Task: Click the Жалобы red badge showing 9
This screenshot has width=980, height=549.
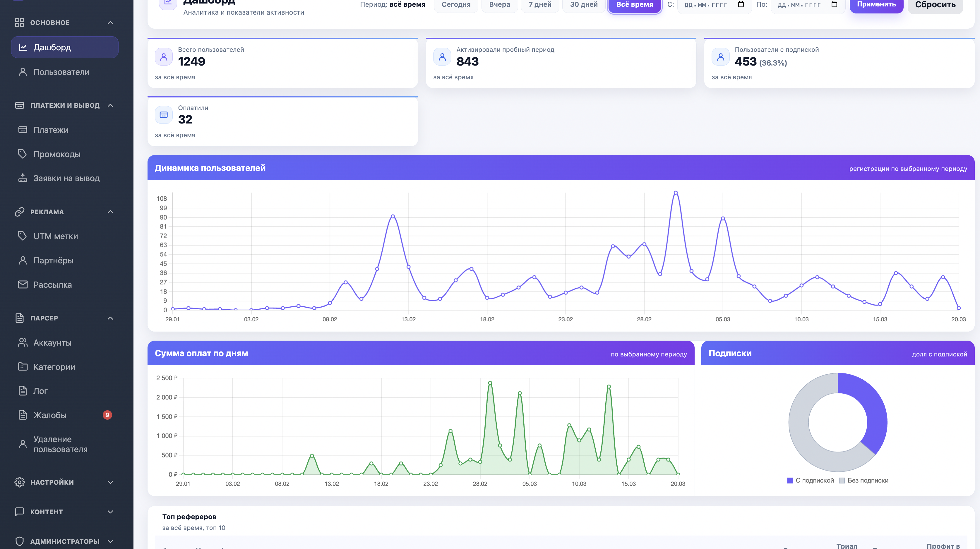Action: coord(107,415)
